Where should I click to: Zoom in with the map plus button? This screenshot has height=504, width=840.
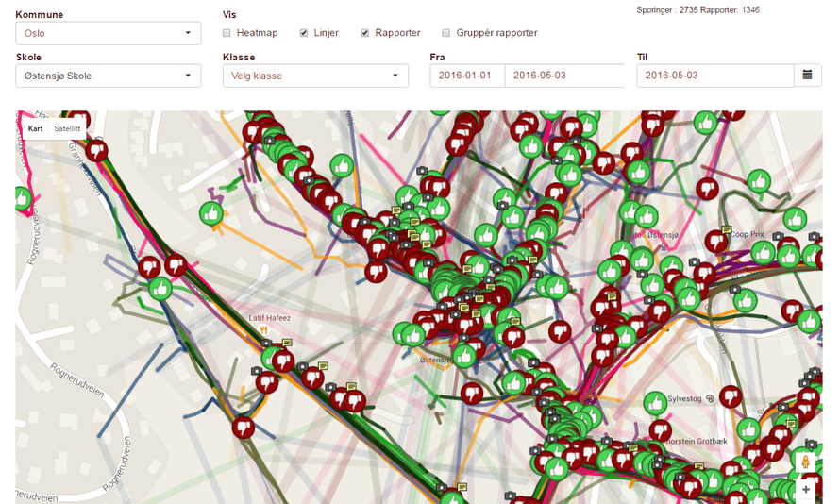click(805, 490)
